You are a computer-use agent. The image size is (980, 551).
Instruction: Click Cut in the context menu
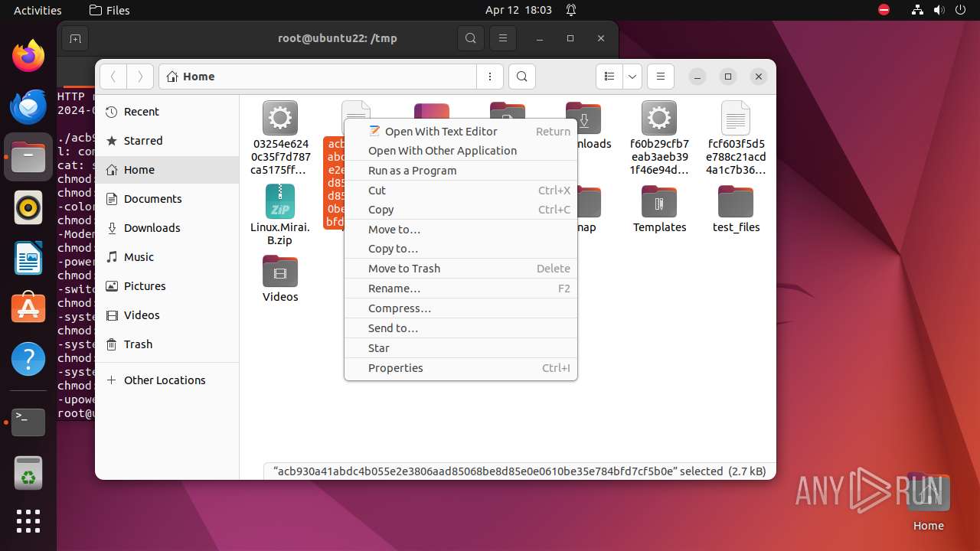click(460, 191)
